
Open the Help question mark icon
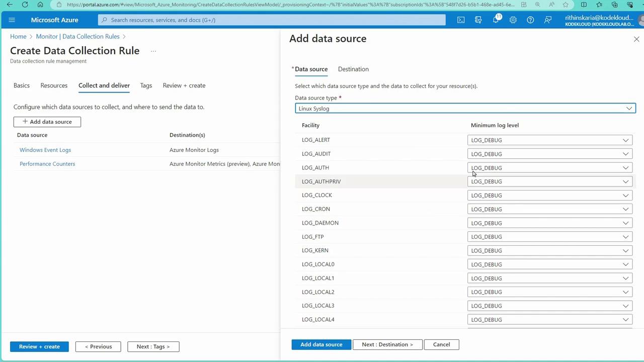(x=530, y=20)
